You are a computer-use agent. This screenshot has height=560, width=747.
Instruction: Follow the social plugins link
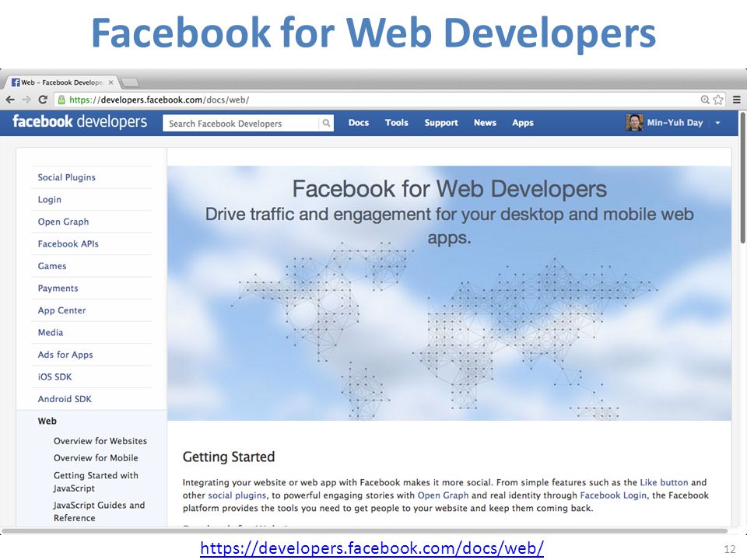[237, 495]
